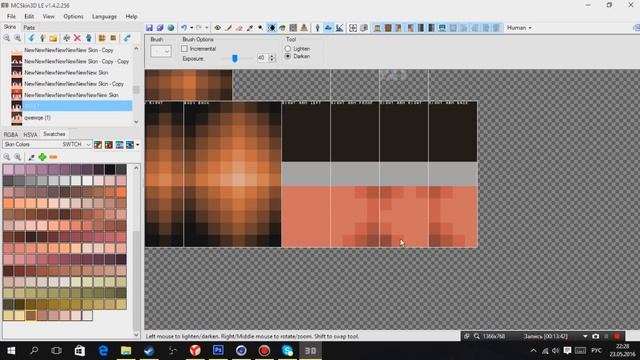This screenshot has height=360, width=640.
Task: Toggle the third body-part visibility icon
Action: click(399, 28)
